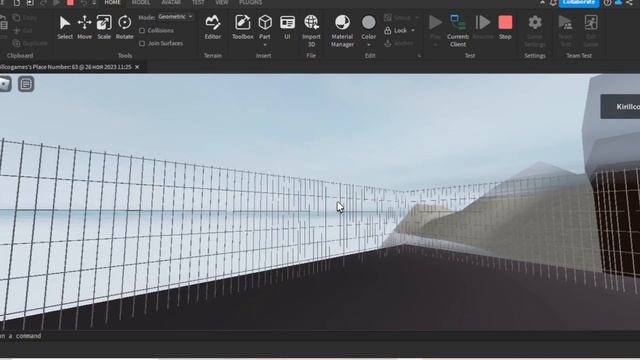Image resolution: width=640 pixels, height=360 pixels.
Task: Open the Terrain Editor
Action: (213, 27)
